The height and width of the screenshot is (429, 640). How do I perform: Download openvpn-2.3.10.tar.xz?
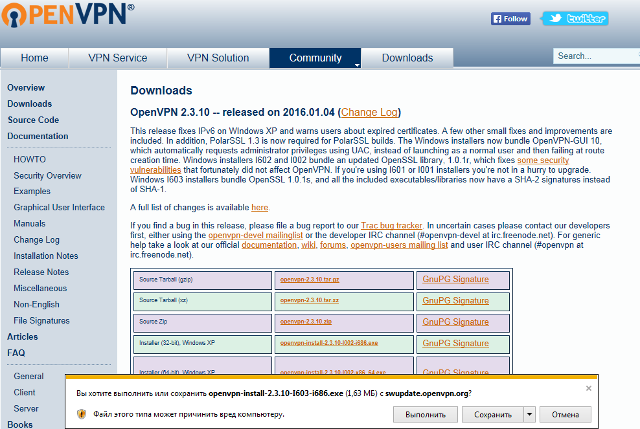[309, 300]
